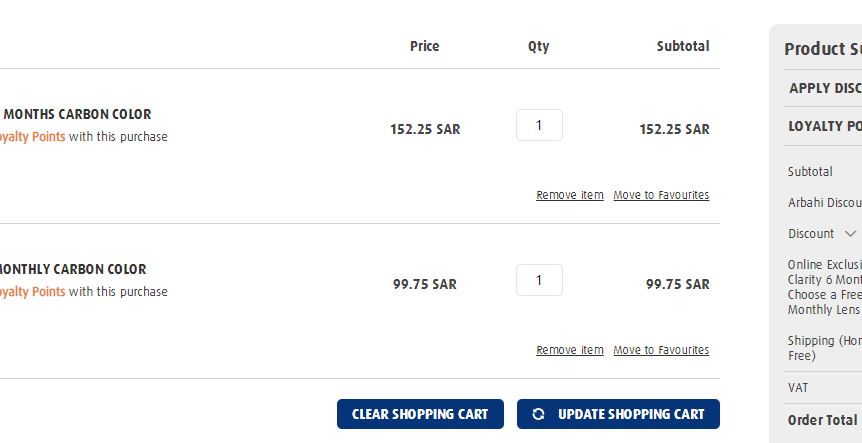Viewport: 862px width, 443px height.
Task: Click the Order Total row
Action: pos(823,420)
